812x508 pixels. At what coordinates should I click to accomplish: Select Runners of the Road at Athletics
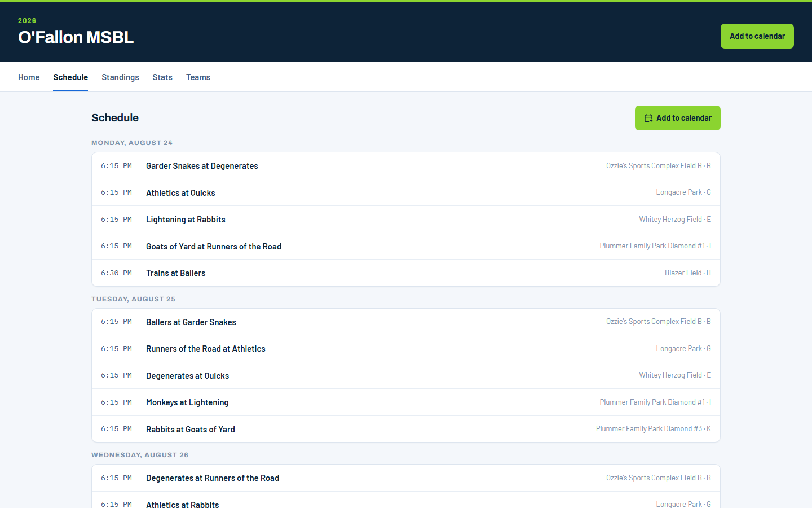(x=406, y=349)
